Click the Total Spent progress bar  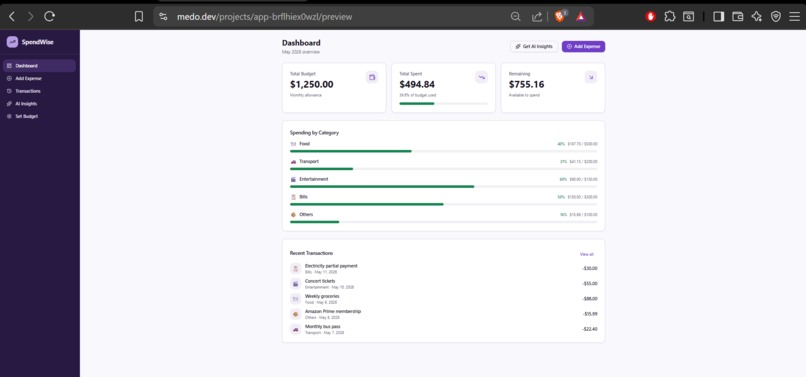coord(444,103)
